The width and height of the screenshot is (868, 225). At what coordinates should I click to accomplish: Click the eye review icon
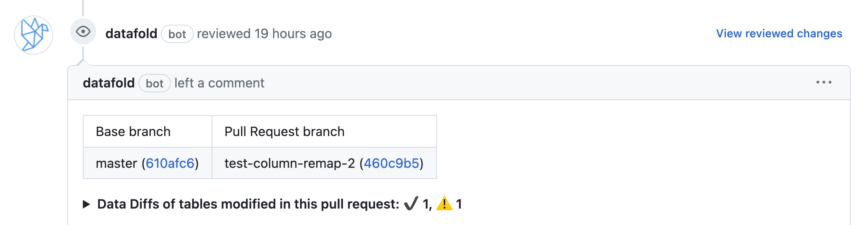click(x=83, y=32)
